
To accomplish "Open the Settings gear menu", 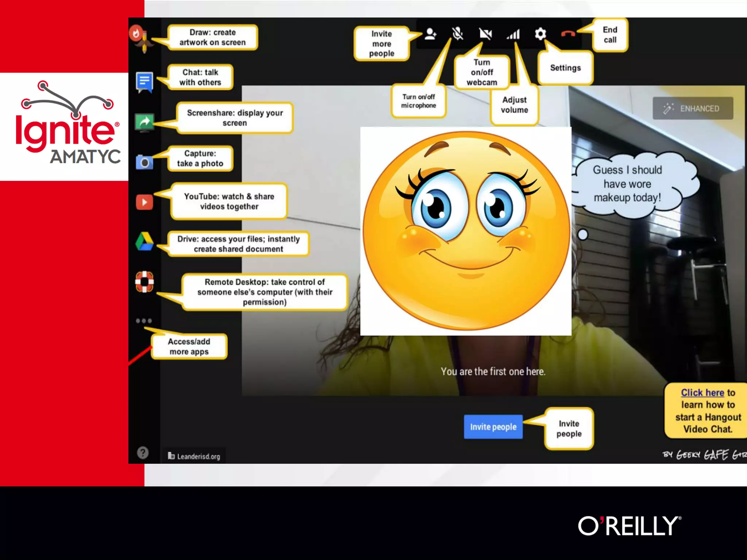I will pos(540,34).
